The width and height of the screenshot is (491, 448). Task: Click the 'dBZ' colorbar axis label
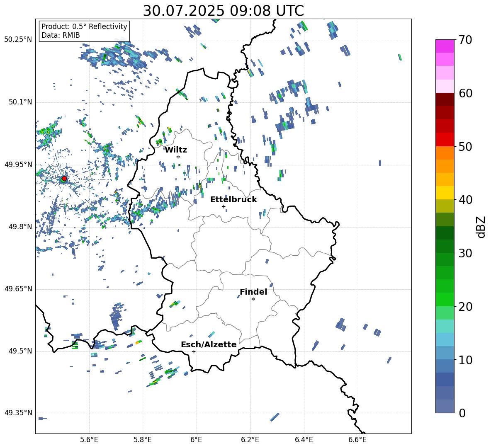coord(481,227)
